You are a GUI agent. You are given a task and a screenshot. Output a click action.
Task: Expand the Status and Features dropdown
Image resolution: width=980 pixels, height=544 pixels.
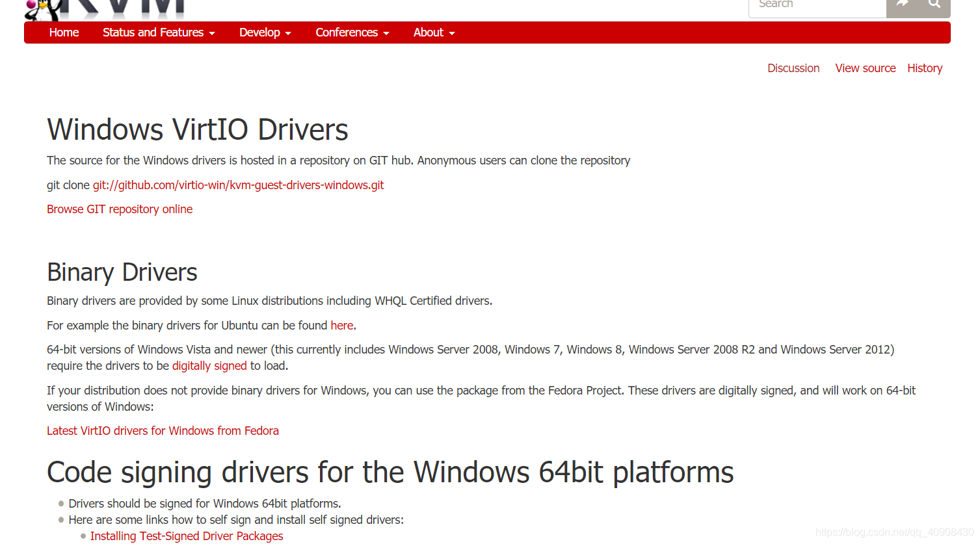159,32
